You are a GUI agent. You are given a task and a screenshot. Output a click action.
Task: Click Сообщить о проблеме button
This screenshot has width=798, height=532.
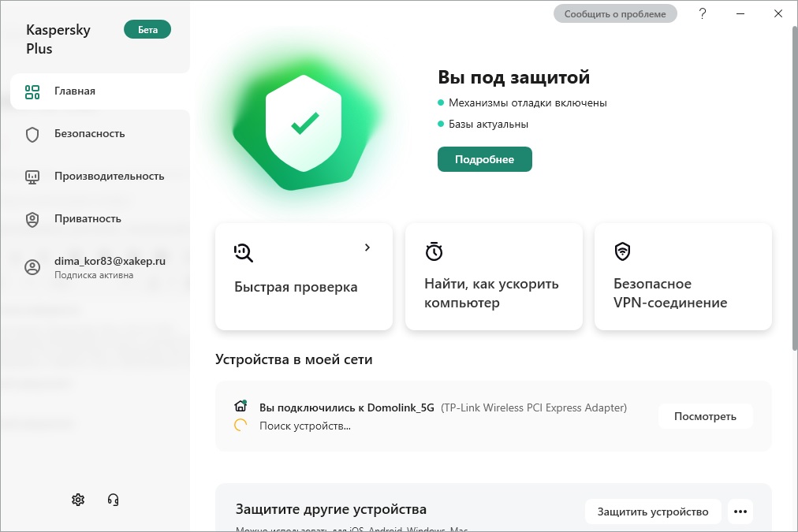pyautogui.click(x=615, y=14)
